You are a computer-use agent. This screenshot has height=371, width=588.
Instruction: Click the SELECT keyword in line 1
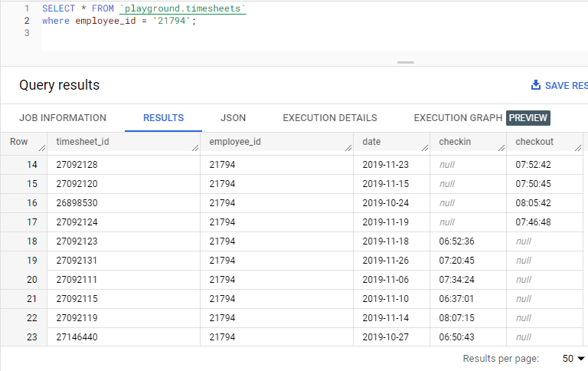[58, 8]
